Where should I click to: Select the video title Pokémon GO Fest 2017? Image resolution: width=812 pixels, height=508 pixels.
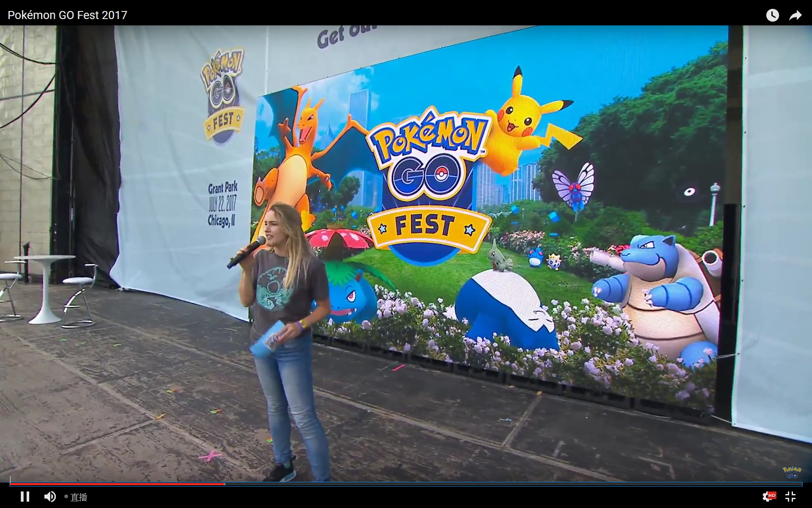[x=68, y=15]
